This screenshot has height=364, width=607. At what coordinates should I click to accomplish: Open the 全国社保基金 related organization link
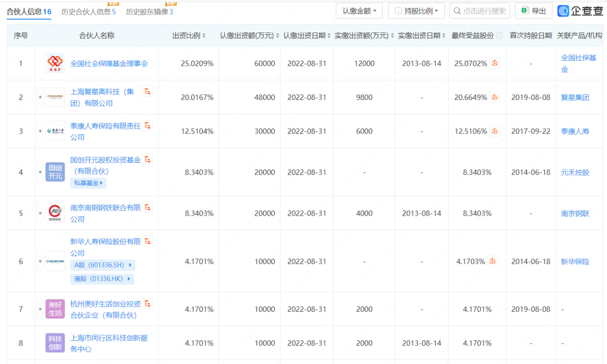pyautogui.click(x=578, y=63)
